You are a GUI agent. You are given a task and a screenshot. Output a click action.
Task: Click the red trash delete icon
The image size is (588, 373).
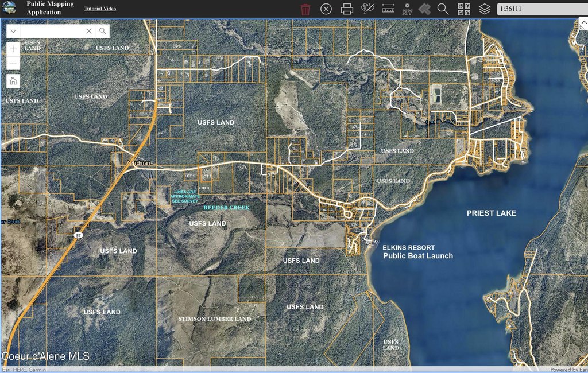(305, 9)
